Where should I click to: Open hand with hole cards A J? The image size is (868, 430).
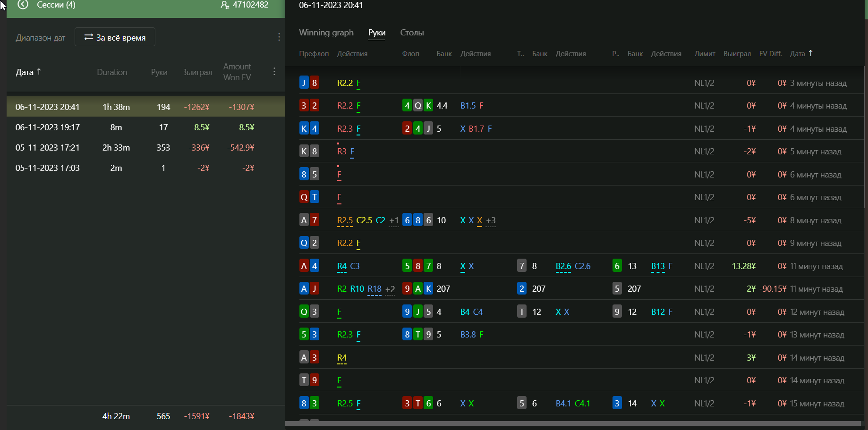(581, 289)
